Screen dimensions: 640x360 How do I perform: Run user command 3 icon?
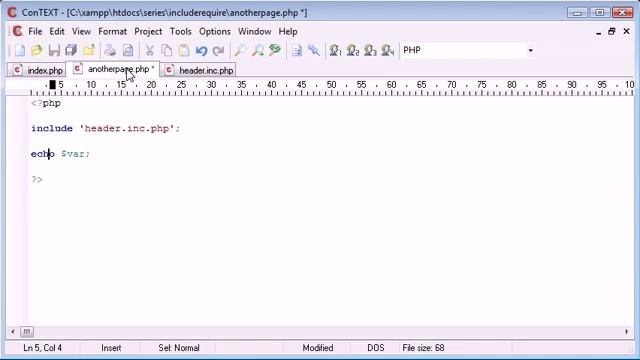(x=370, y=50)
